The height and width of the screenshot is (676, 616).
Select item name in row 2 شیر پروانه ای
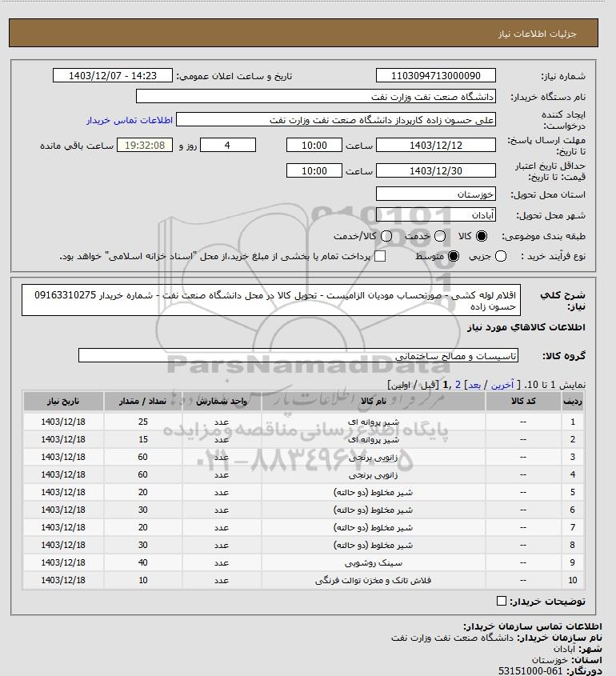tap(374, 440)
